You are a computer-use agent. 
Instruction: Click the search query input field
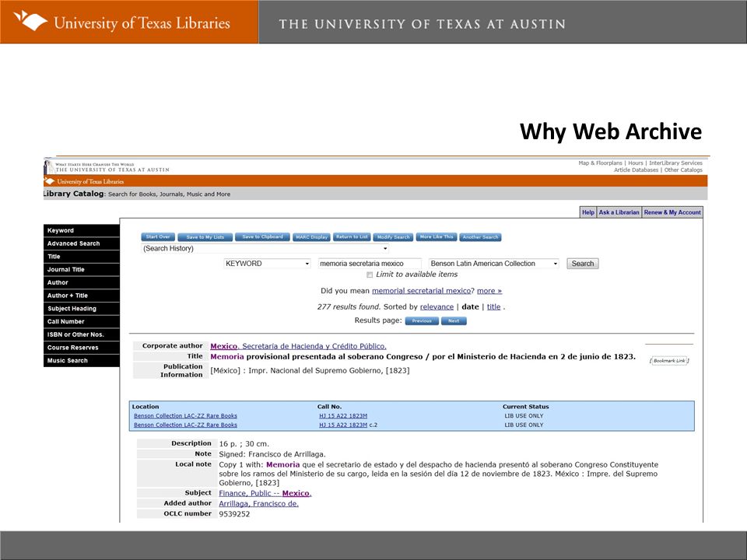369,264
